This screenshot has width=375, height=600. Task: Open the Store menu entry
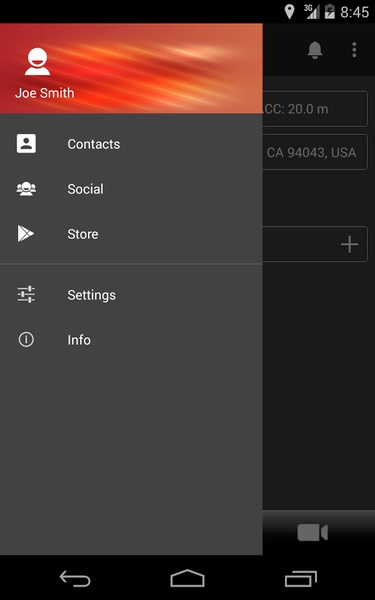pyautogui.click(x=131, y=234)
